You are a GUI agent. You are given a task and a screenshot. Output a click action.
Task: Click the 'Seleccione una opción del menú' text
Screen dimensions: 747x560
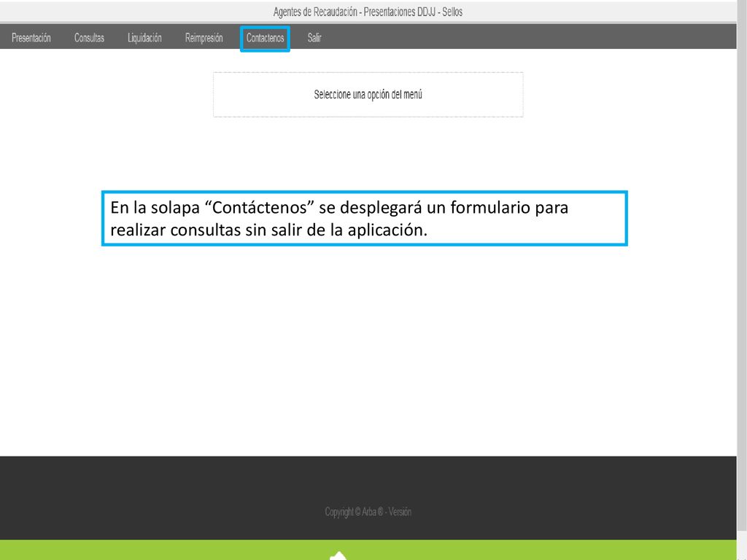(x=368, y=94)
